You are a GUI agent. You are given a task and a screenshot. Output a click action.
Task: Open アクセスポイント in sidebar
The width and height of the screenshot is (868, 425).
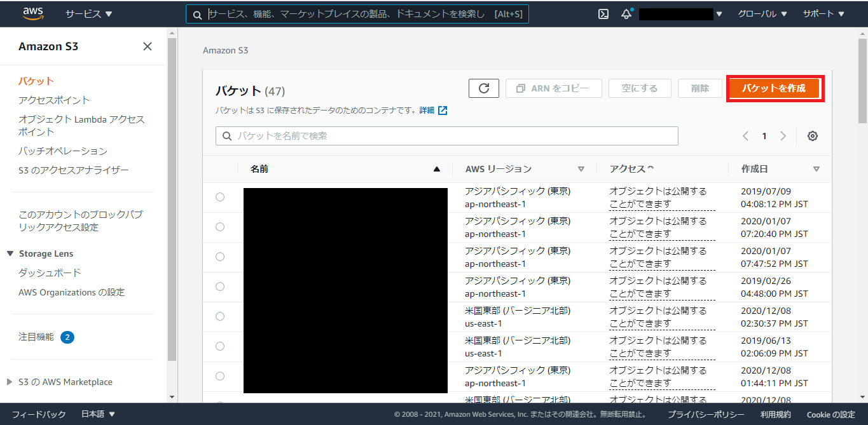(x=54, y=100)
